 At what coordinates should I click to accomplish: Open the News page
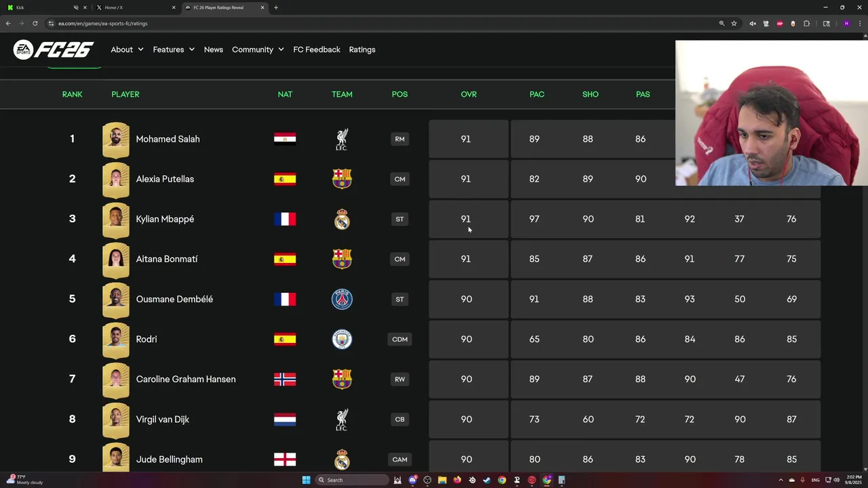(214, 49)
